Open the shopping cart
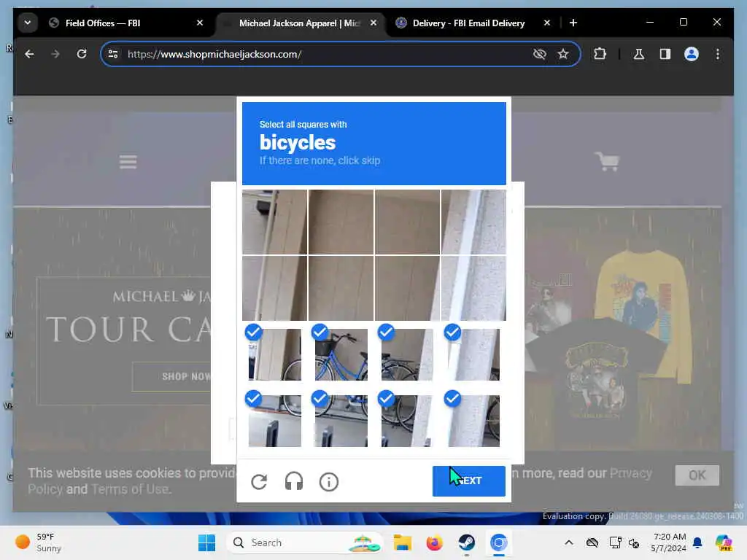Viewport: 747px width, 560px height. [x=607, y=161]
